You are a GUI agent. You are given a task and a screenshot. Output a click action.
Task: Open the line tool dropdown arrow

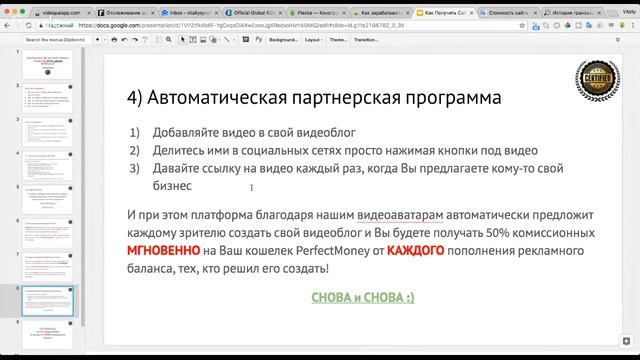click(234, 40)
